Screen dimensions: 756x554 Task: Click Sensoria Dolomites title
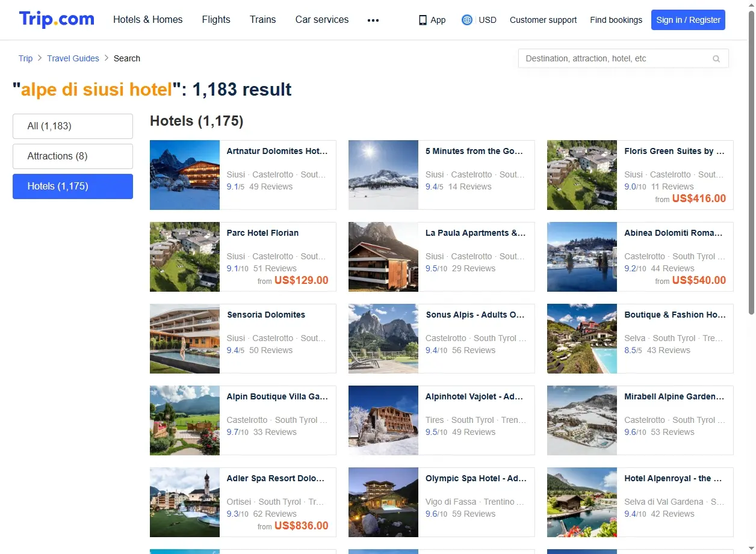click(266, 315)
